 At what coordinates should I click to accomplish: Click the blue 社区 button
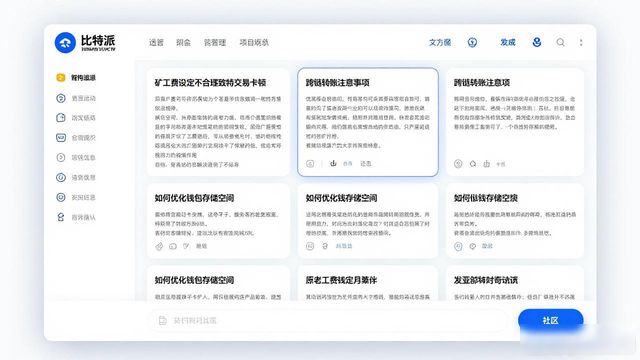tap(551, 320)
